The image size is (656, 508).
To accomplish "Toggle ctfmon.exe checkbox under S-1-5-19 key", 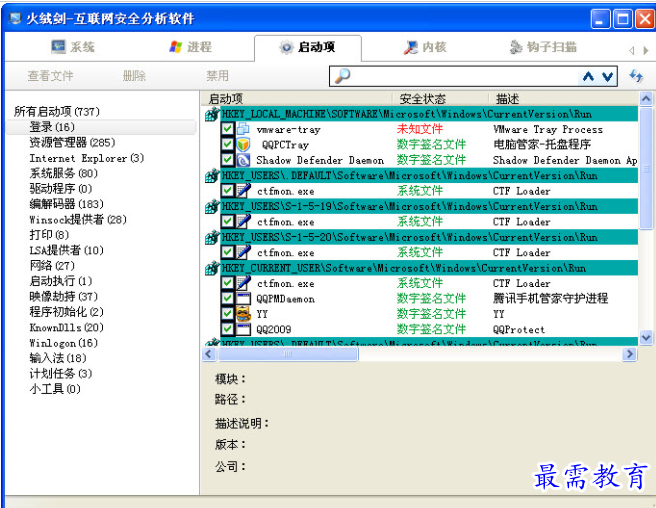I will click(227, 221).
